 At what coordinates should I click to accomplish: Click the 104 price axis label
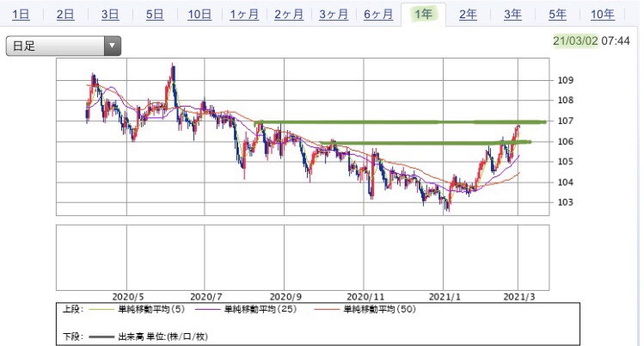click(565, 182)
